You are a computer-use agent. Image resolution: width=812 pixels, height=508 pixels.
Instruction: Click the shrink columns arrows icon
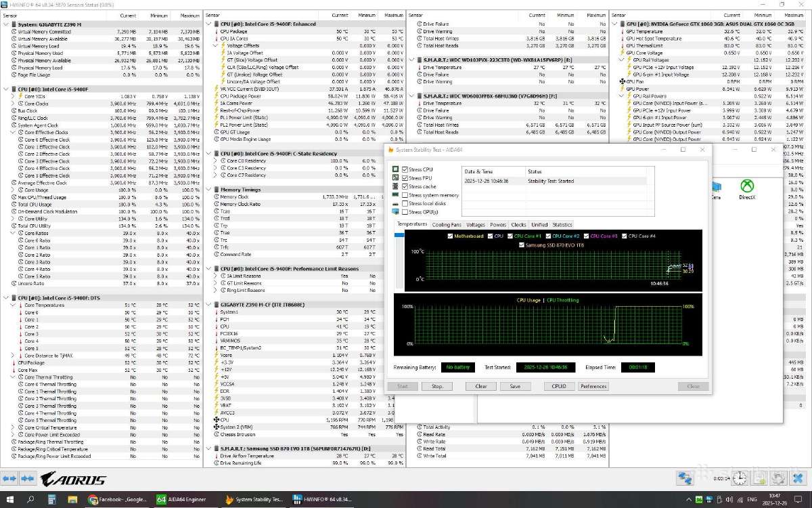click(x=27, y=479)
